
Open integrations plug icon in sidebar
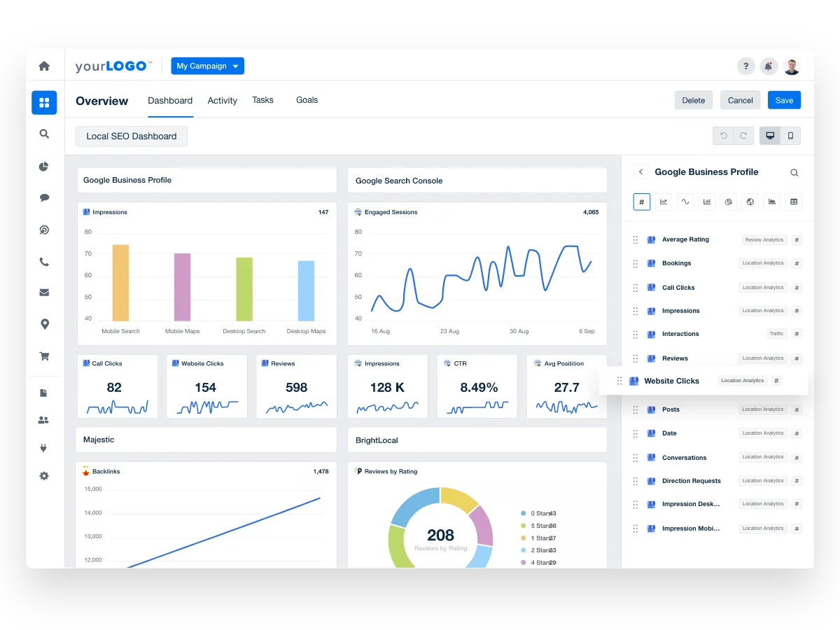coord(44,448)
